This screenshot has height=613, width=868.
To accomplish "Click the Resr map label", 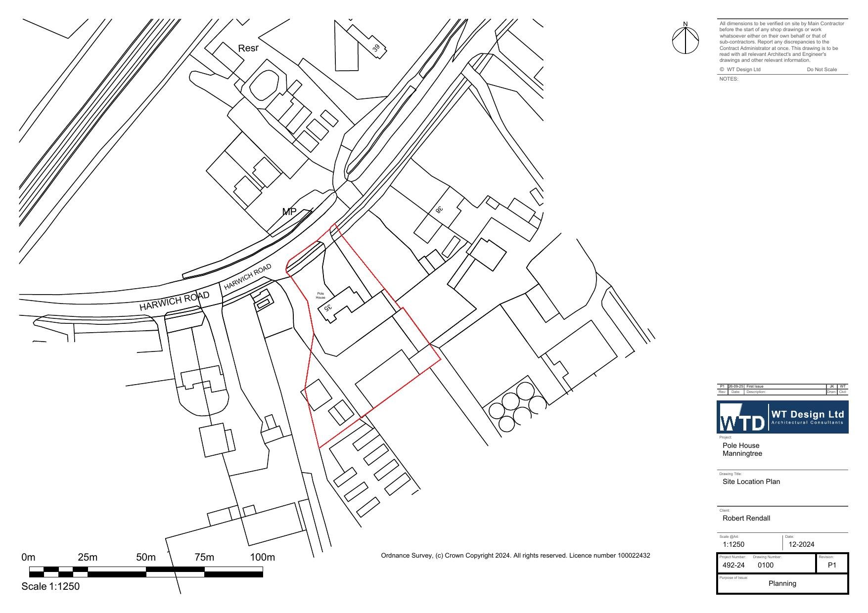I will pyautogui.click(x=248, y=48).
